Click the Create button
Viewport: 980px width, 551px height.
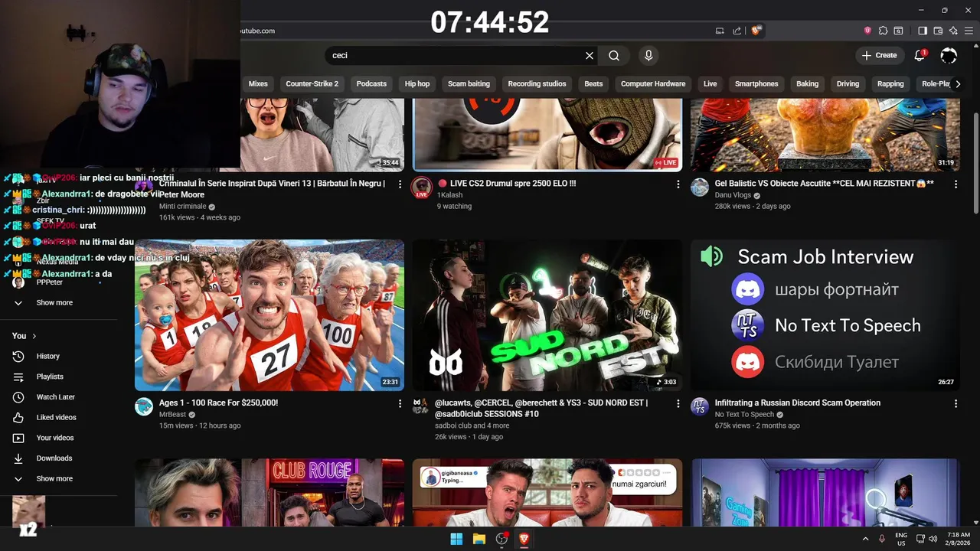coord(879,55)
